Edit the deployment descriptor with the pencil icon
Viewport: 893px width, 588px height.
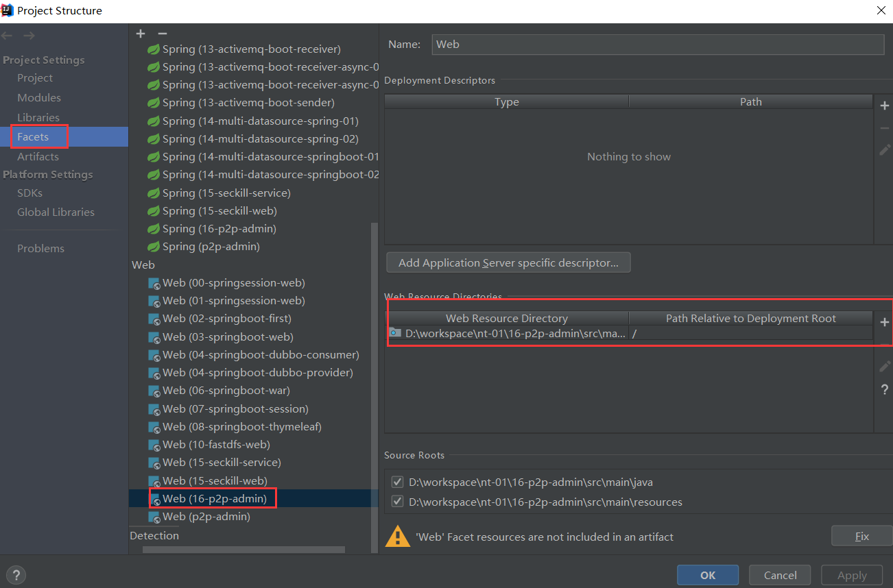[884, 150]
